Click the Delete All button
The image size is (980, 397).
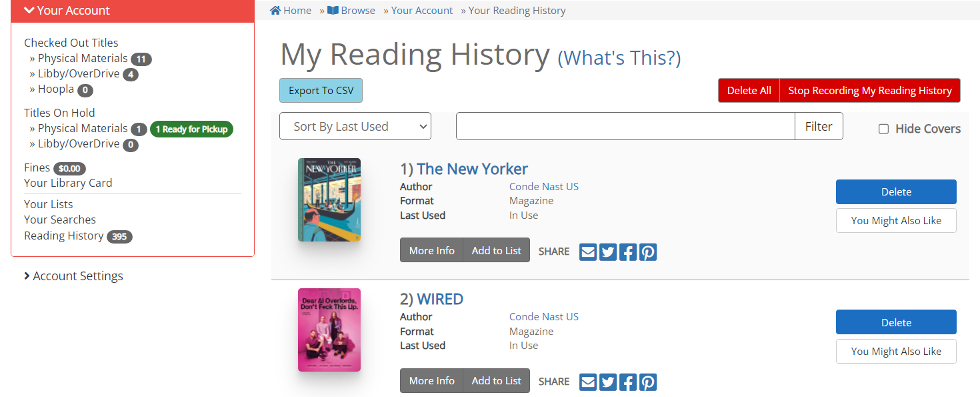749,90
